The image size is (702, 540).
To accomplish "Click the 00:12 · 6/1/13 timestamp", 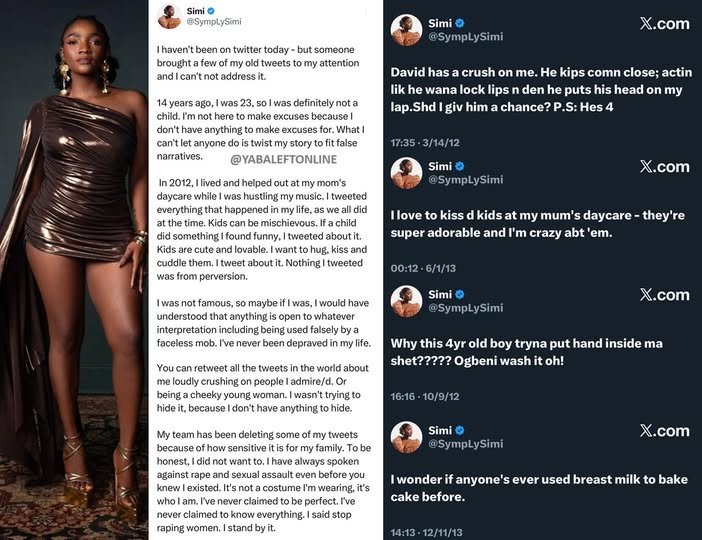I will pos(423,268).
